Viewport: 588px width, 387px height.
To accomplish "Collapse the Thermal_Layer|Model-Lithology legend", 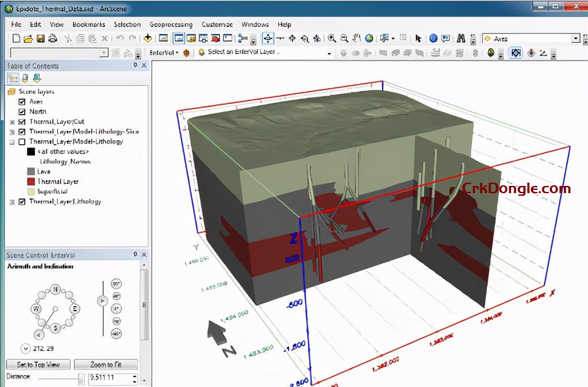I will coord(12,141).
